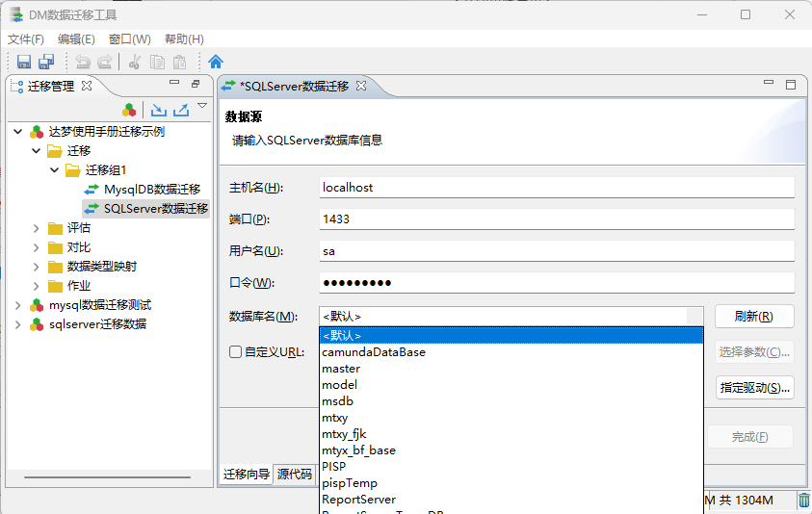Click the Paste clipboard icon
The image size is (812, 514).
tap(179, 63)
